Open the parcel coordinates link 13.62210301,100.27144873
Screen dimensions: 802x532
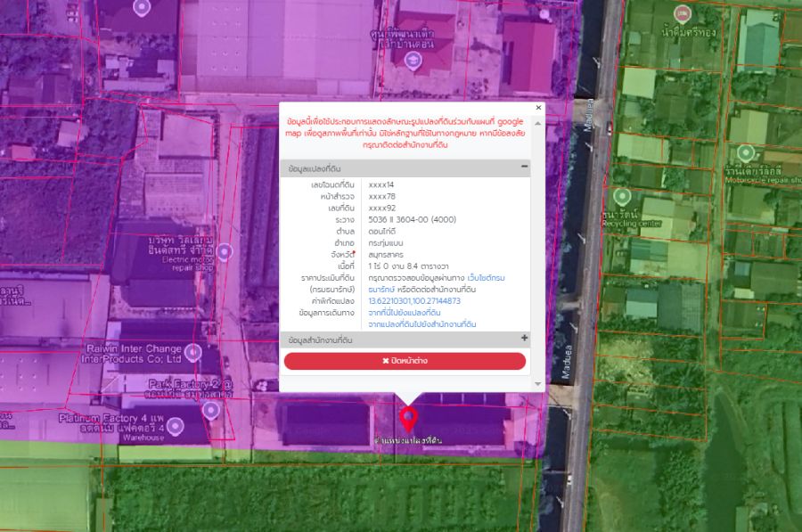tap(414, 301)
